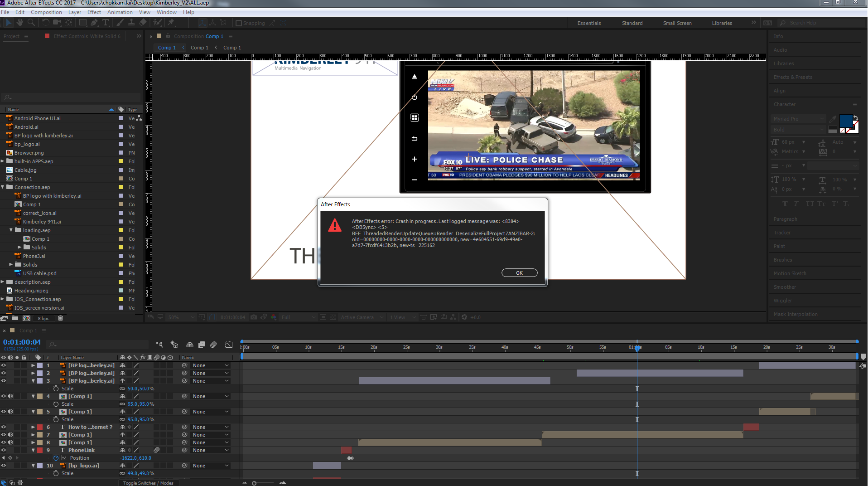Select the Rectangle shape tool

tap(83, 22)
